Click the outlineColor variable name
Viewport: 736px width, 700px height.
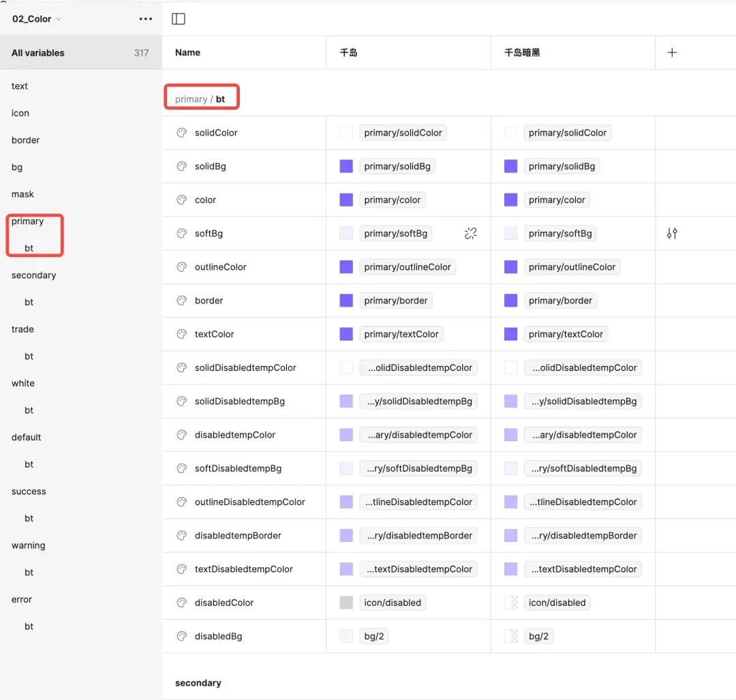point(221,267)
